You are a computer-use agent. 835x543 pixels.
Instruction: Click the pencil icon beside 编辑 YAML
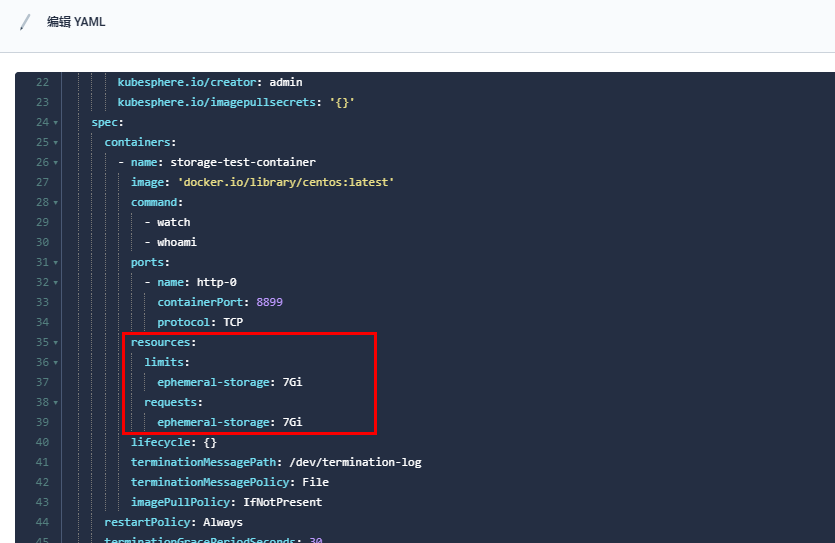tap(26, 22)
